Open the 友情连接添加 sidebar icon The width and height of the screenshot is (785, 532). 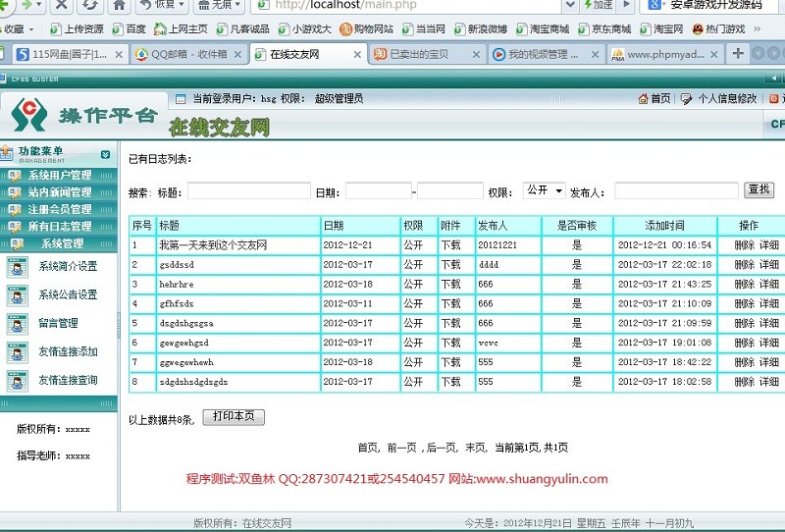(x=18, y=352)
